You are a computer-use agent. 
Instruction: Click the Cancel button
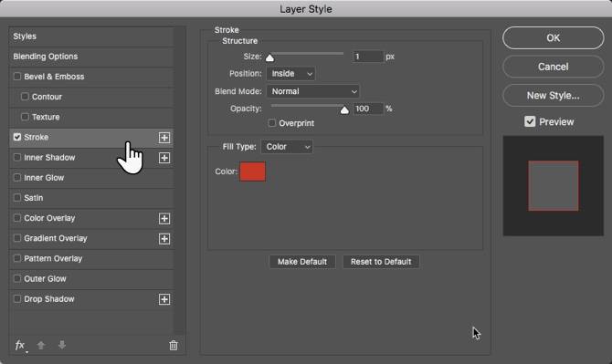click(x=553, y=67)
